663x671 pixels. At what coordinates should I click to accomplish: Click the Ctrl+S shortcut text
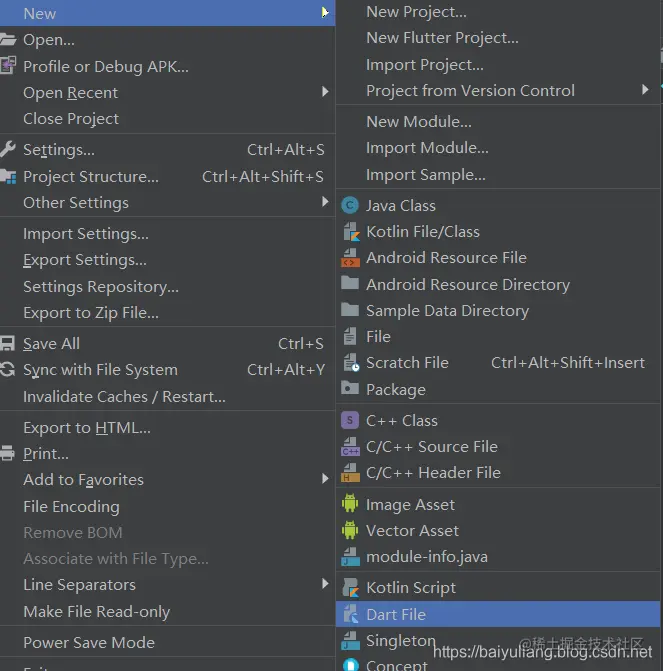click(301, 343)
